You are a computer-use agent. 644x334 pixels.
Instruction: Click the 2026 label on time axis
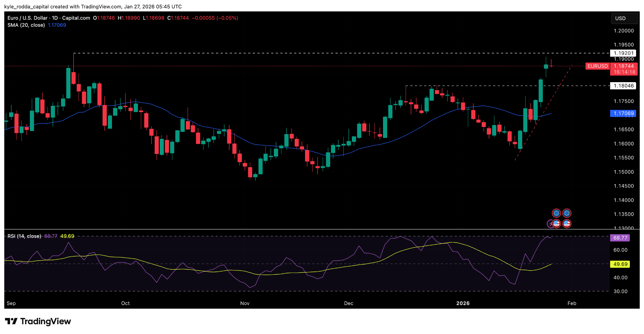pos(463,303)
